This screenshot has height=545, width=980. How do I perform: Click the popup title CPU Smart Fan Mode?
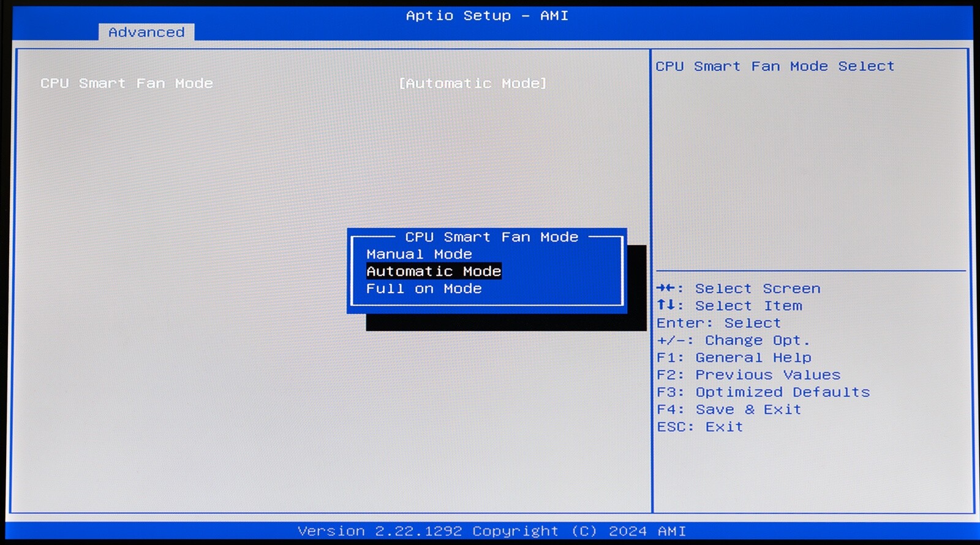(491, 237)
